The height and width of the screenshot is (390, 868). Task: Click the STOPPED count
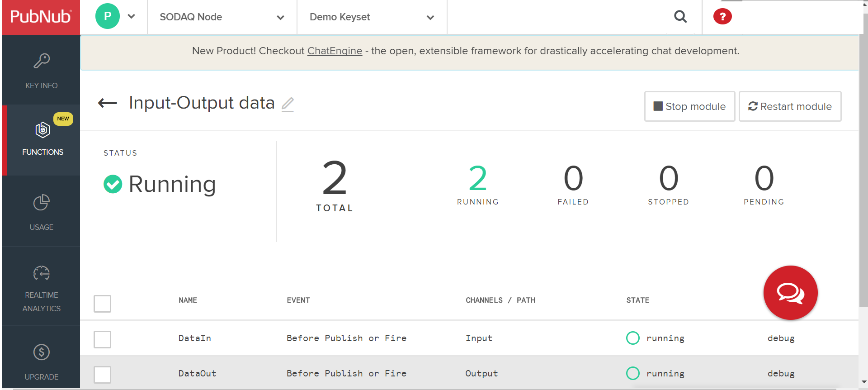[x=669, y=178]
